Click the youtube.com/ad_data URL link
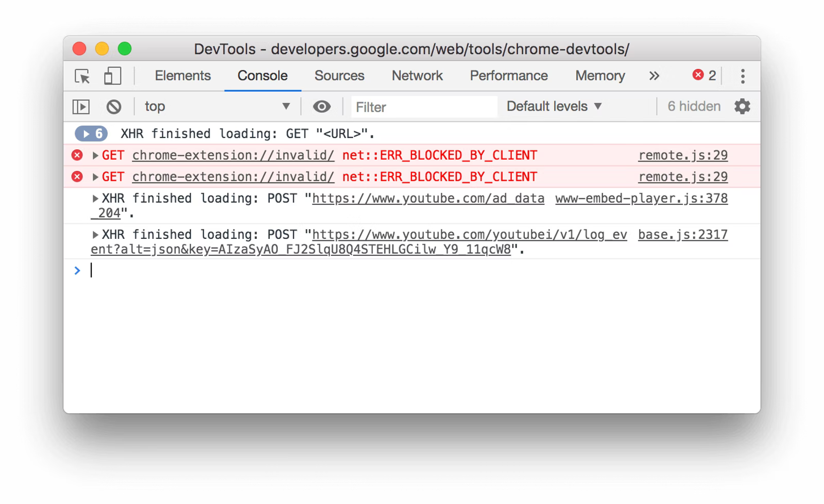824x504 pixels. 428,198
